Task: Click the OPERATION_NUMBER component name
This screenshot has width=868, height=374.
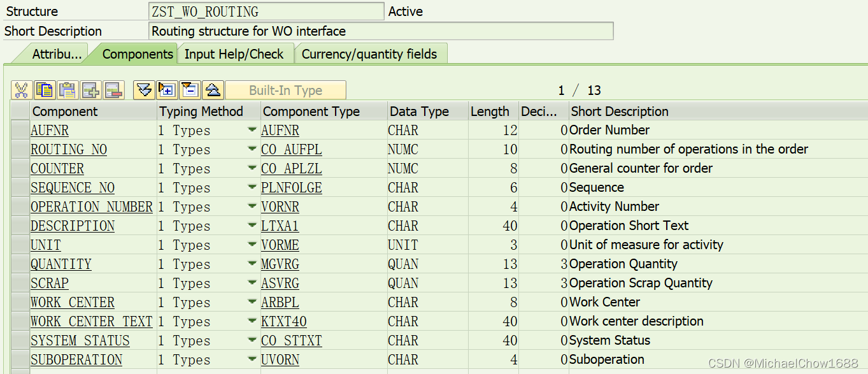Action: pos(92,207)
